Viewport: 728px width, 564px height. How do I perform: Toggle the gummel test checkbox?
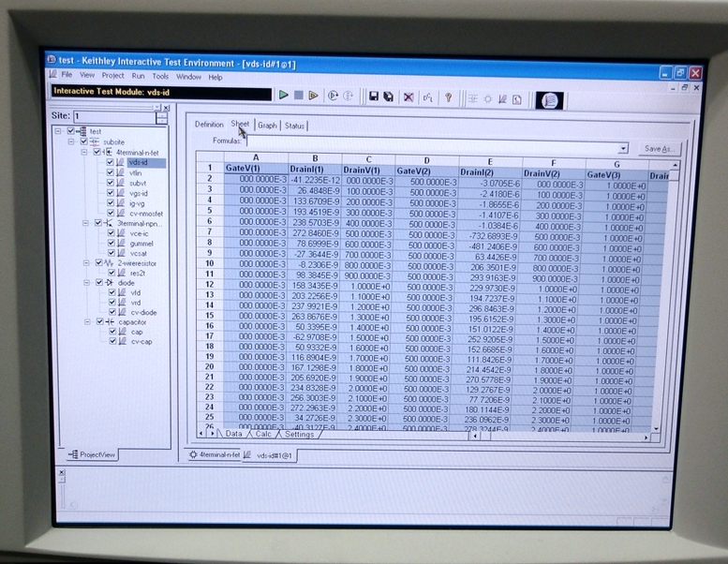point(111,243)
